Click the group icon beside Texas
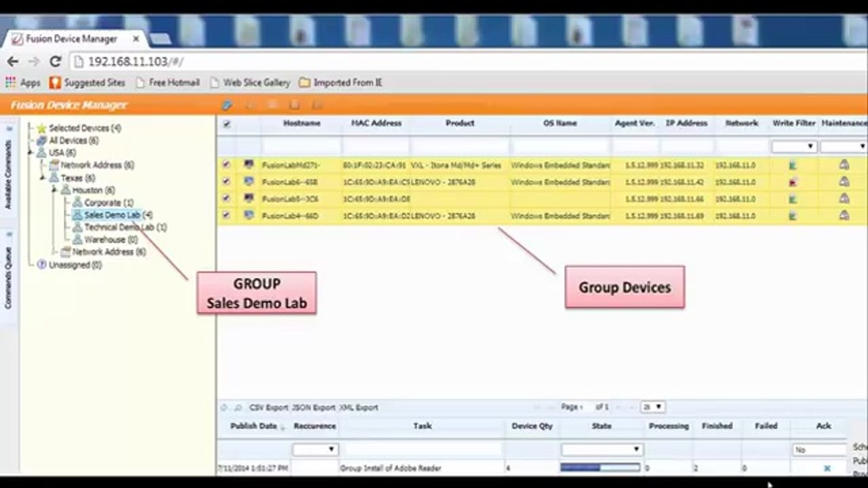The image size is (868, 488). pyautogui.click(x=54, y=178)
